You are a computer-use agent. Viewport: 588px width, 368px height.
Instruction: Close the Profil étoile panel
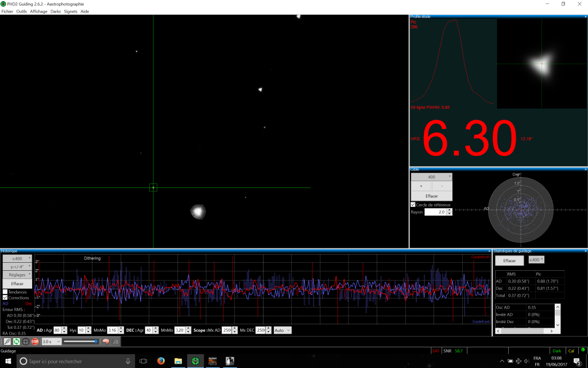point(586,17)
